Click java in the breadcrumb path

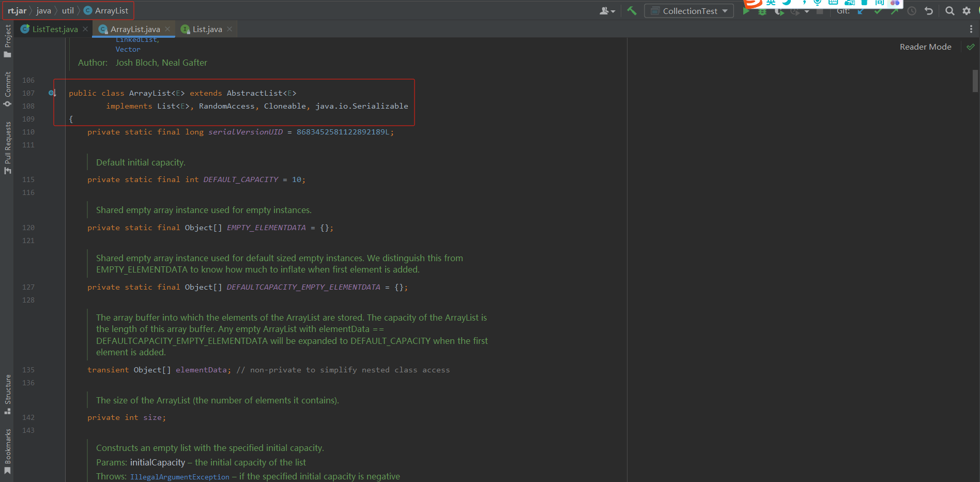point(43,11)
